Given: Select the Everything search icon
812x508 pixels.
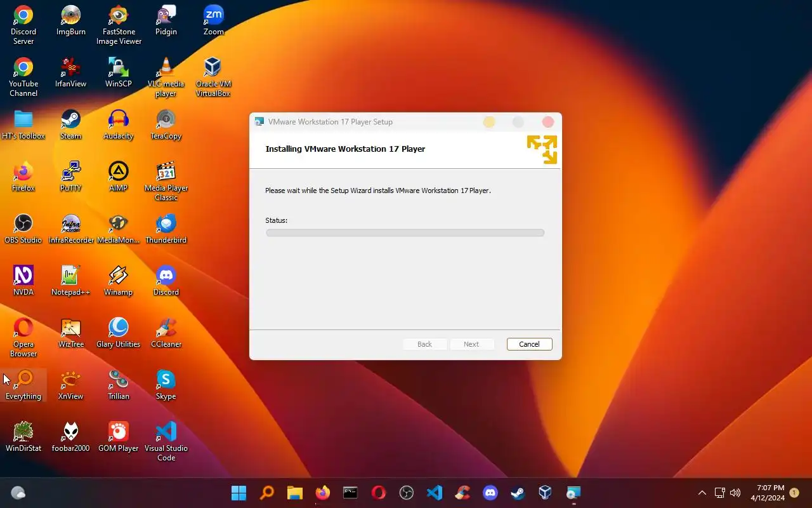Looking at the screenshot, I should click(x=23, y=385).
